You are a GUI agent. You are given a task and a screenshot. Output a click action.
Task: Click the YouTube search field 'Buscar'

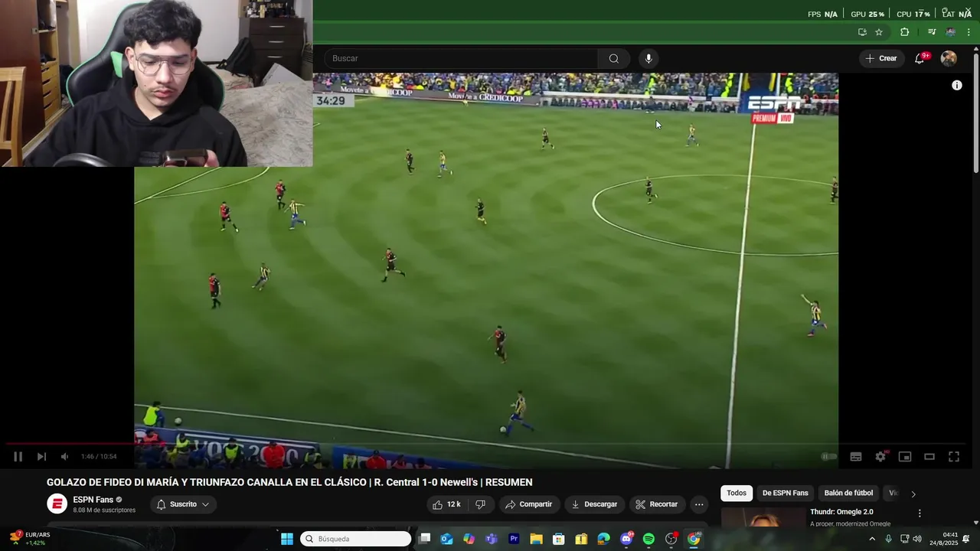point(461,58)
